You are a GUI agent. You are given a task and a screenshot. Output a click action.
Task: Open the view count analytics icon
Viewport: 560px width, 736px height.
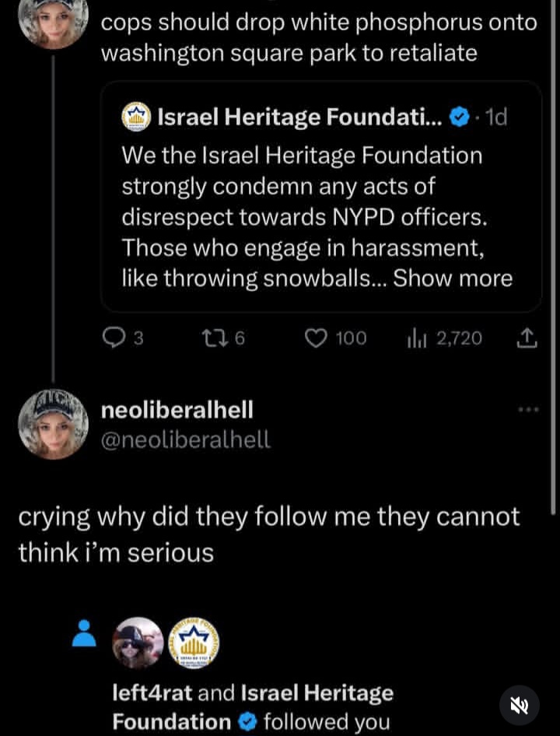click(417, 338)
